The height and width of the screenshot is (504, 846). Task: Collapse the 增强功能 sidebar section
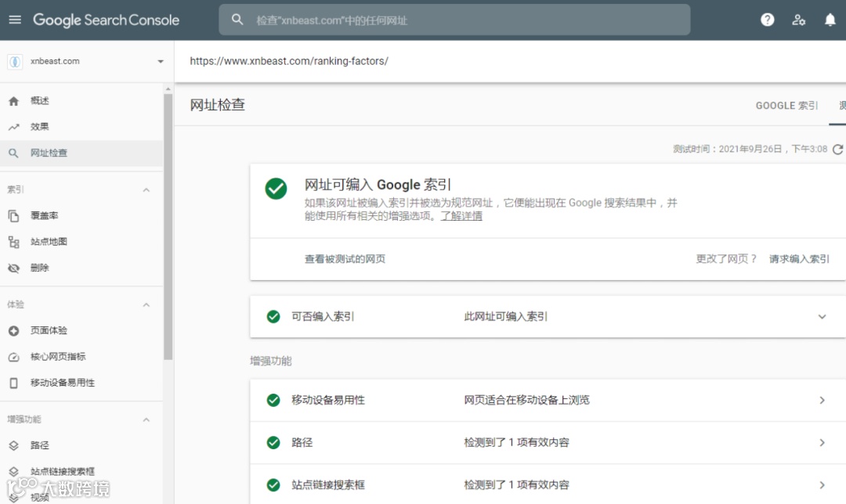point(146,419)
